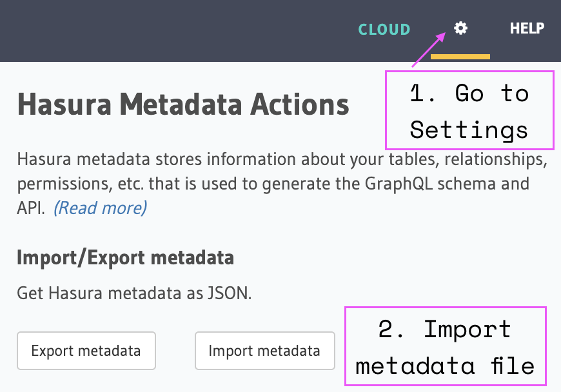Select the Import/Export metadata subheading
Screen dimensions: 561x392
125,258
